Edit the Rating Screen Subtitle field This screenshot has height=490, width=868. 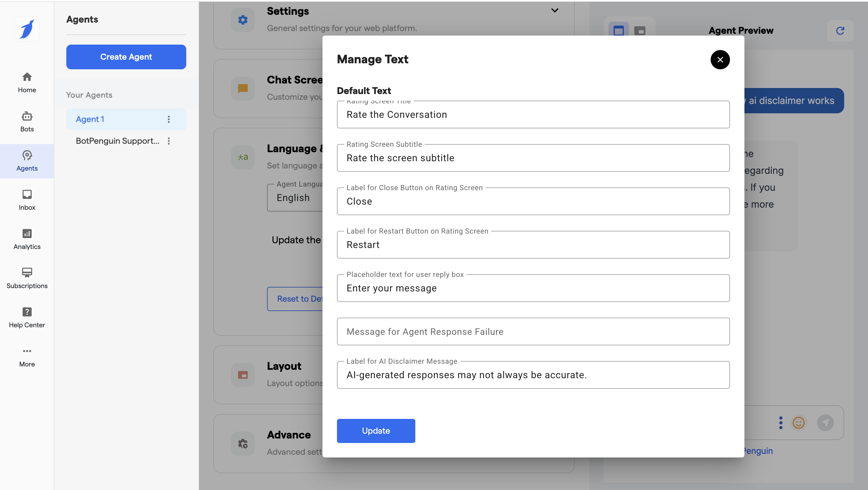pos(533,158)
